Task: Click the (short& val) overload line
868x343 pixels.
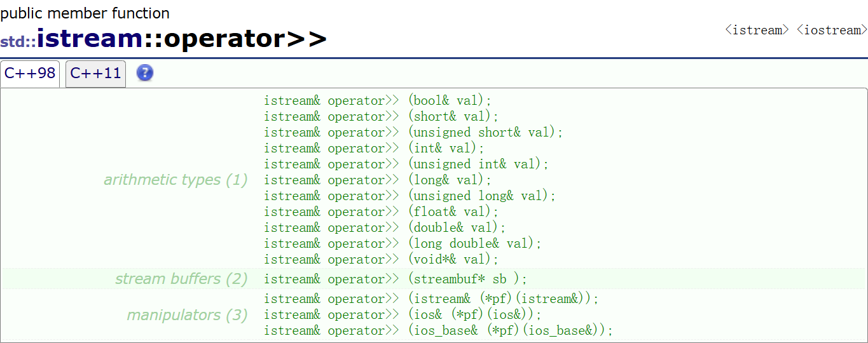Action: [x=382, y=116]
